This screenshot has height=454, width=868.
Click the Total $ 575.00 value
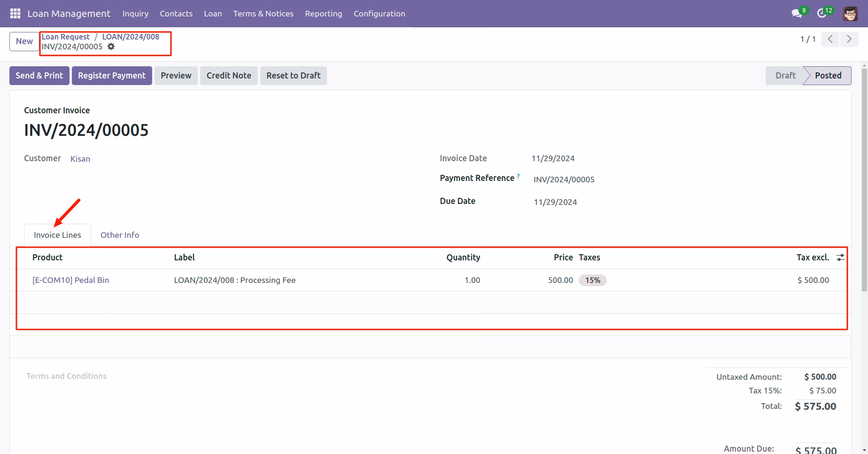tap(815, 407)
